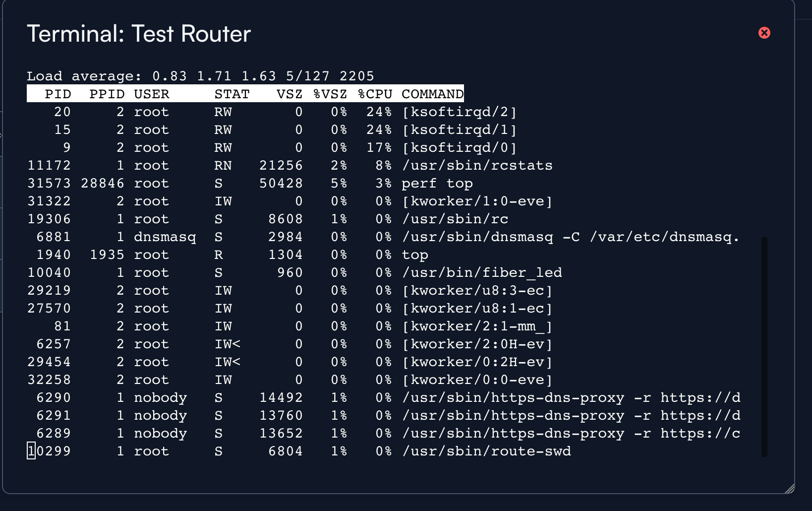The height and width of the screenshot is (511, 812).
Task: Click the COMMAND column header
Action: pos(432,94)
